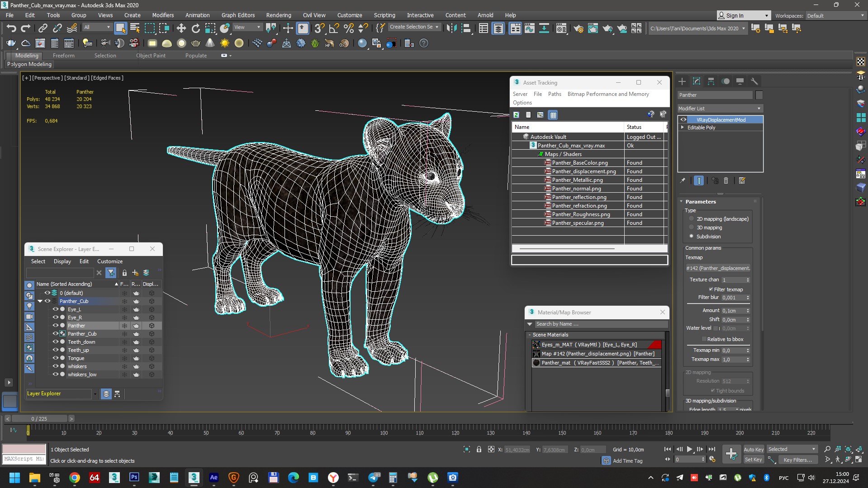Refresh the Asset Tracking list

516,115
